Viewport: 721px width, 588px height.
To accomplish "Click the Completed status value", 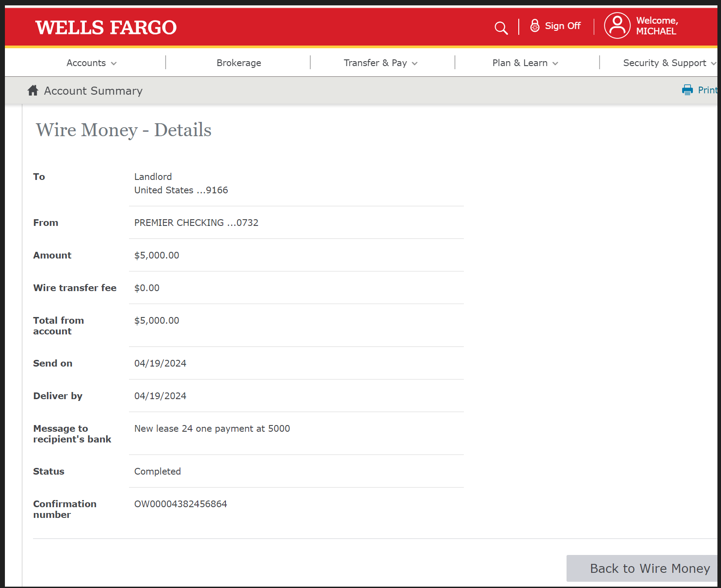I will point(158,471).
